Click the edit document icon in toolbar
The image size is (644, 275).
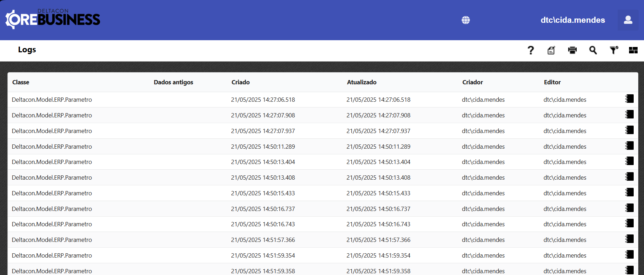pos(551,50)
